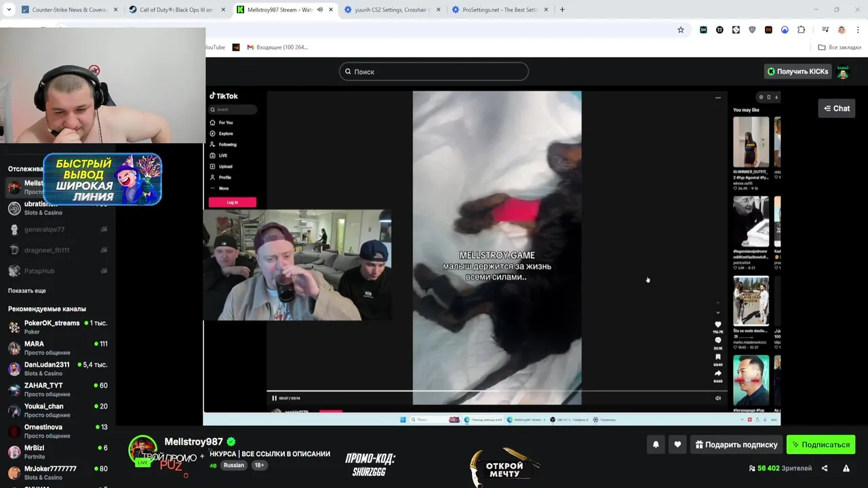Screen dimensions: 868x488
Task: Toggle notifications bell for Mellstroy987
Action: 656,445
